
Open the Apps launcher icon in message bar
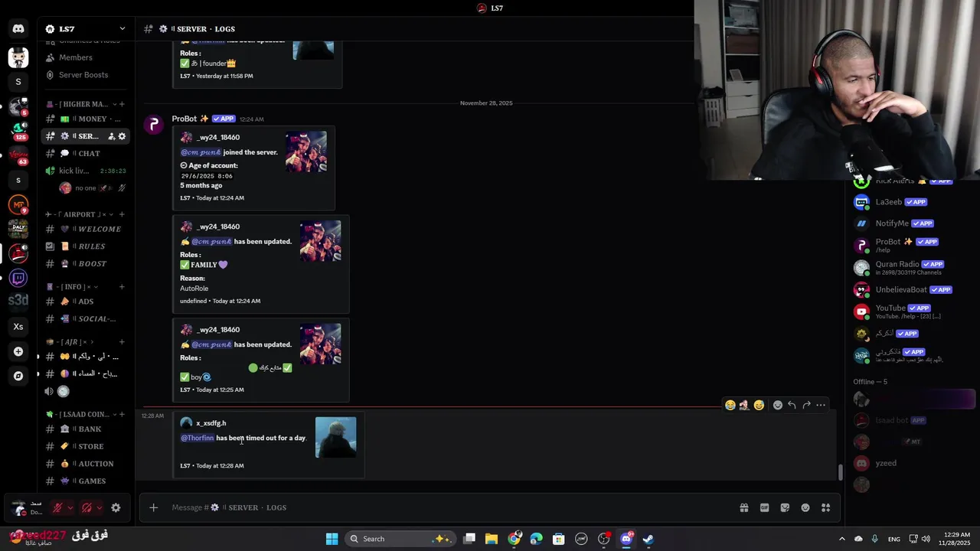tap(826, 507)
